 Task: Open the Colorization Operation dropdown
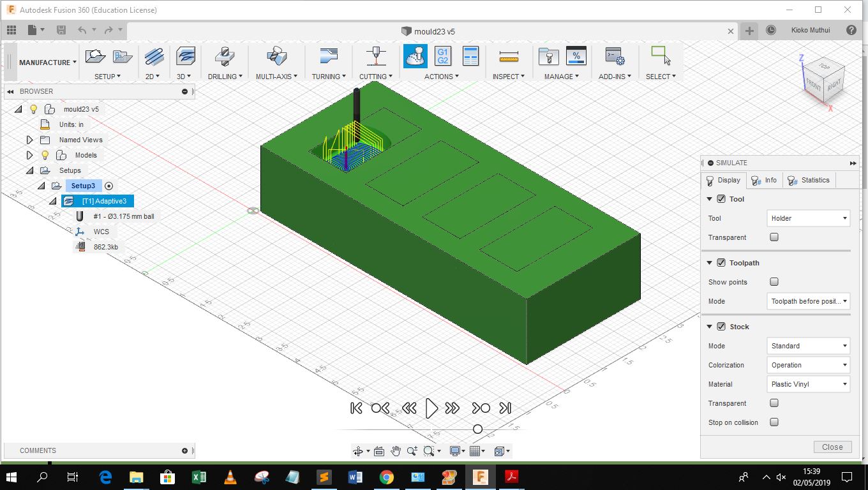(808, 365)
